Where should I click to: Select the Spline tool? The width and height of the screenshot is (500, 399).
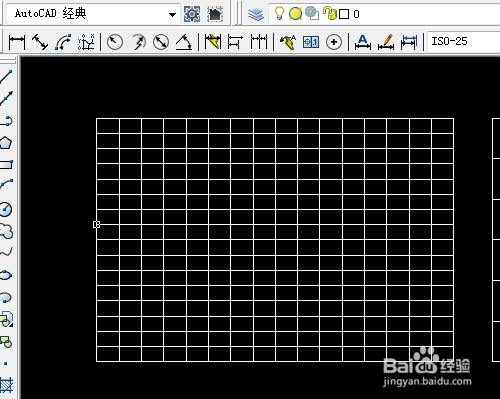[x=6, y=252]
